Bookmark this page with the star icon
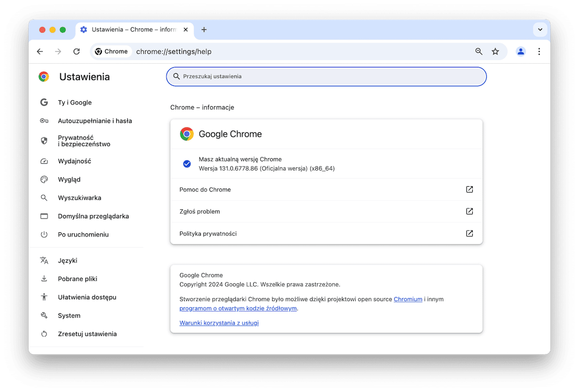Screen dimensions: 579x392 click(x=495, y=51)
